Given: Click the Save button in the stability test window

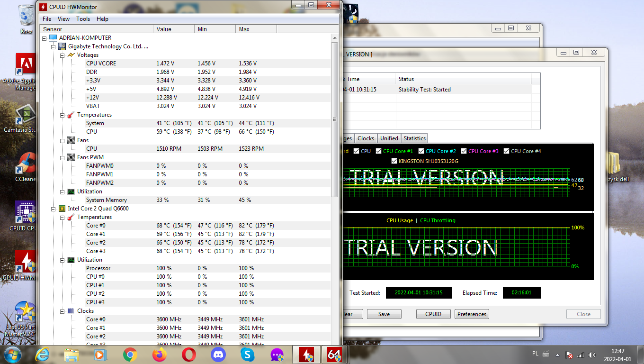Looking at the screenshot, I should pos(384,314).
